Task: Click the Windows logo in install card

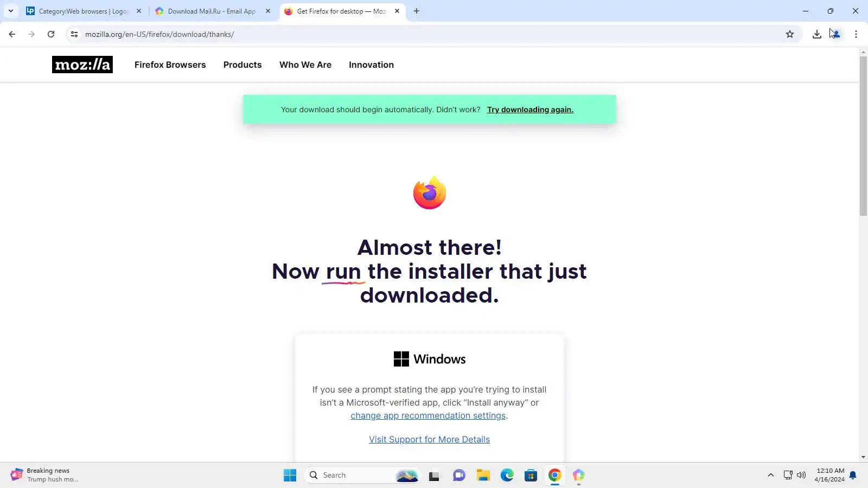Action: [x=401, y=359]
